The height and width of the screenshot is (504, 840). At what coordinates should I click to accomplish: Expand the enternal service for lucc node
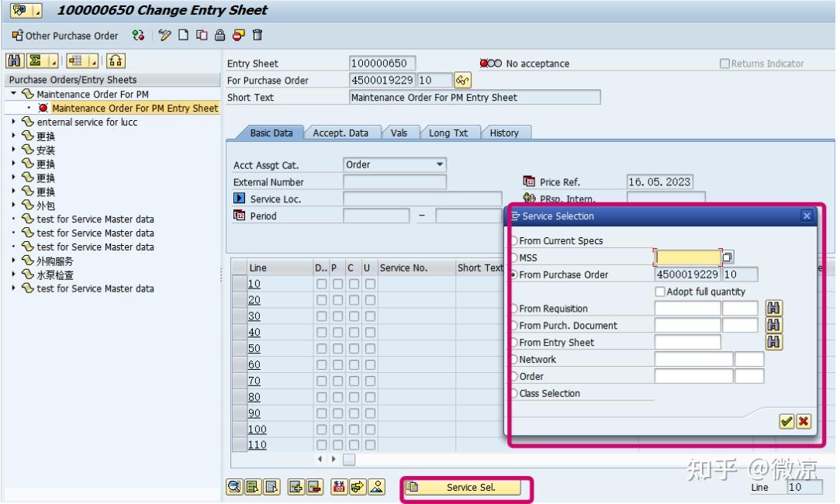pyautogui.click(x=13, y=122)
